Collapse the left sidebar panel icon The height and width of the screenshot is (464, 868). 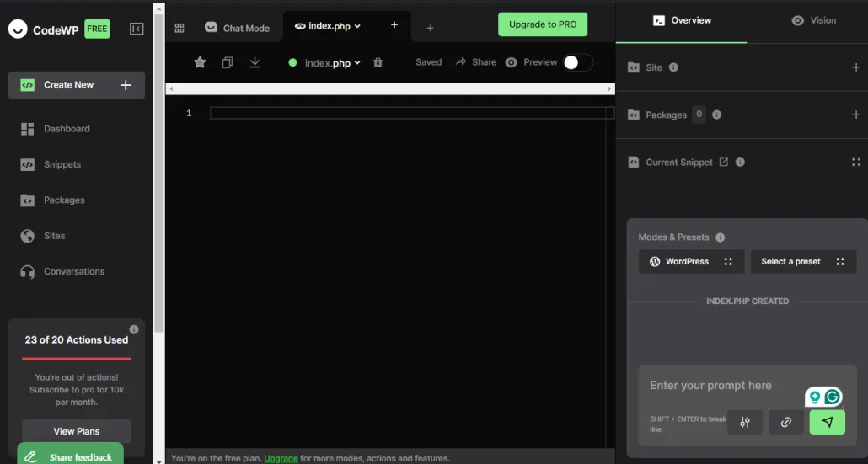(x=137, y=29)
